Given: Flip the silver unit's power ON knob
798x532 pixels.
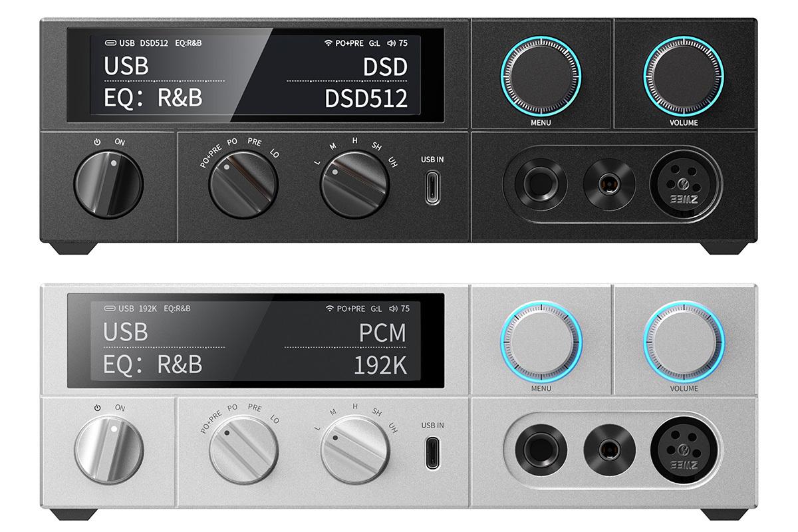Looking at the screenshot, I should [x=108, y=450].
